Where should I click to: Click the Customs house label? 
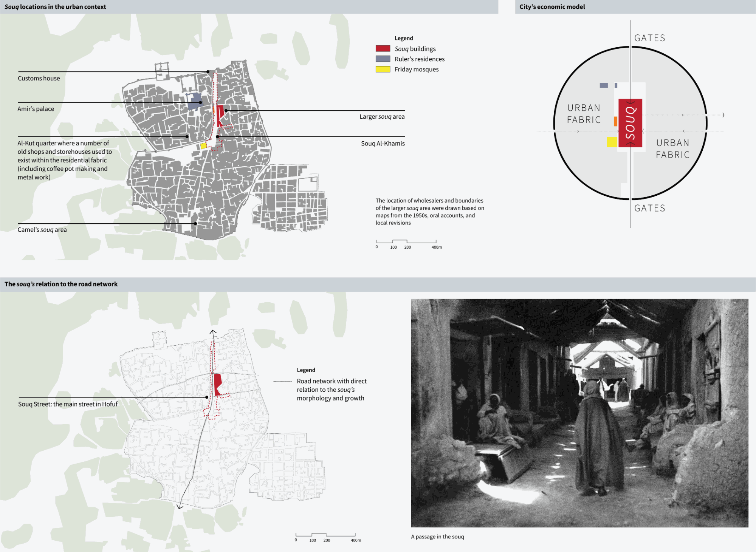pyautogui.click(x=39, y=78)
